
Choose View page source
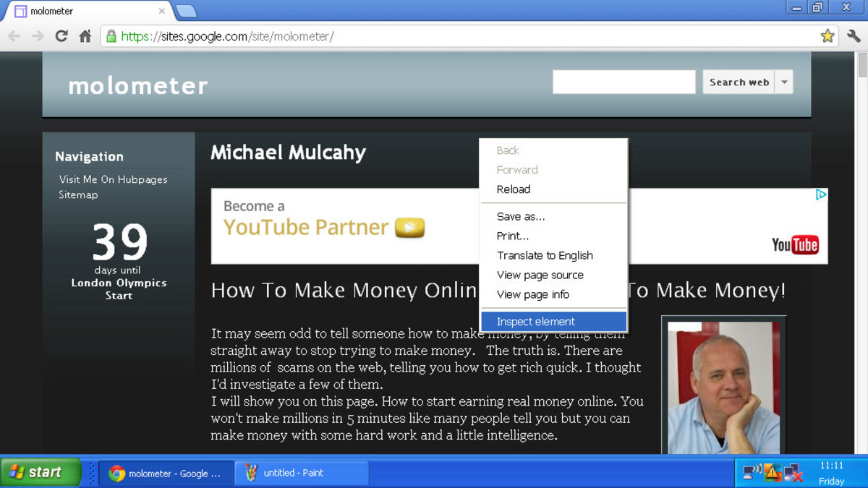click(x=540, y=275)
